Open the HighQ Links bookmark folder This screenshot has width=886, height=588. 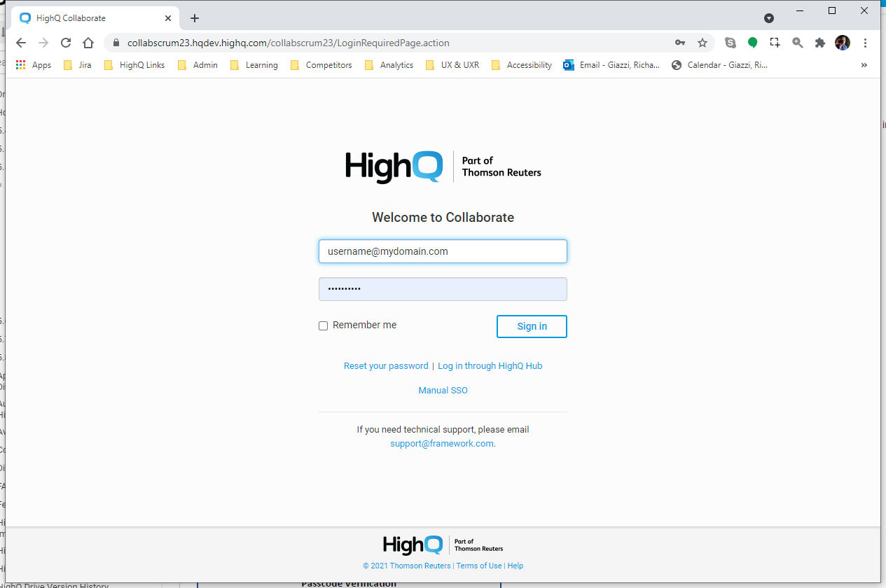pos(134,65)
